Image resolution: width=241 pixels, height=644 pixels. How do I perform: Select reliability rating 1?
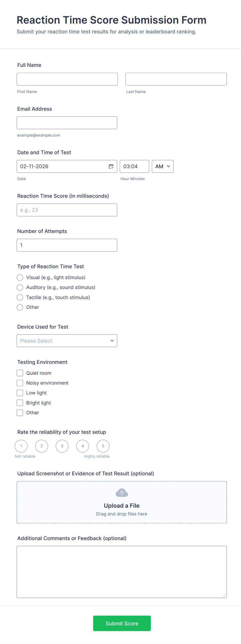pos(21,446)
